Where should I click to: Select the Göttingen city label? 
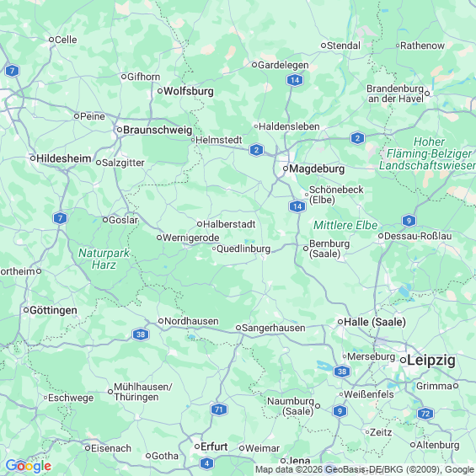(x=53, y=311)
